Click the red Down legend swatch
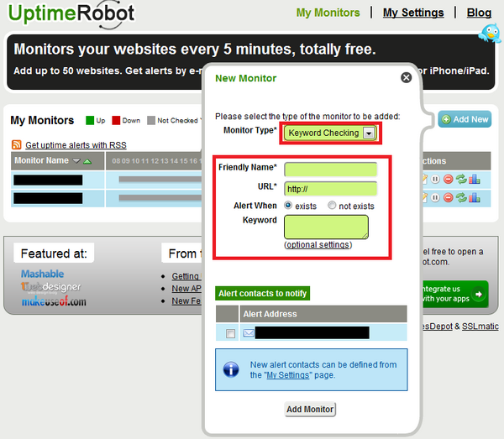The image size is (504, 439). 116,120
